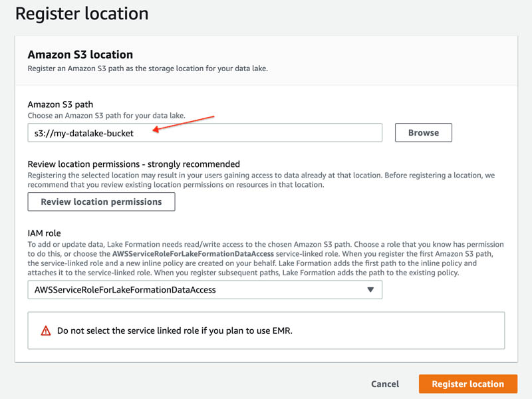
Task: Click 'Choose an Amazon S3 path for your data lake.' hint
Action: pyautogui.click(x=106, y=116)
